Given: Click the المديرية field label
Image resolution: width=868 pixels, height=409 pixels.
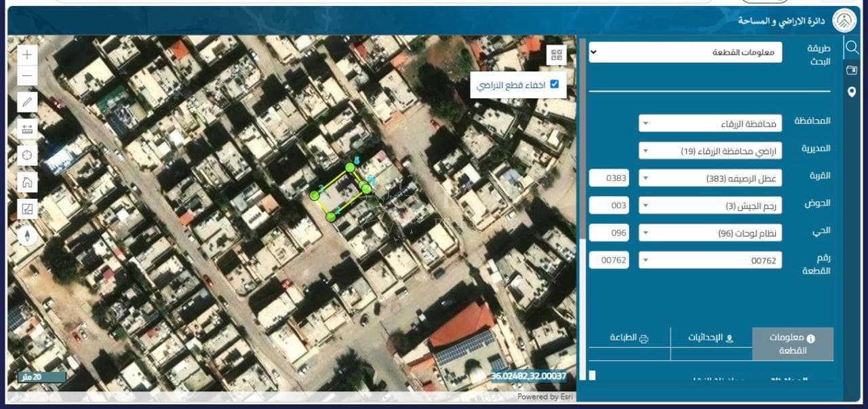Looking at the screenshot, I should [x=816, y=148].
